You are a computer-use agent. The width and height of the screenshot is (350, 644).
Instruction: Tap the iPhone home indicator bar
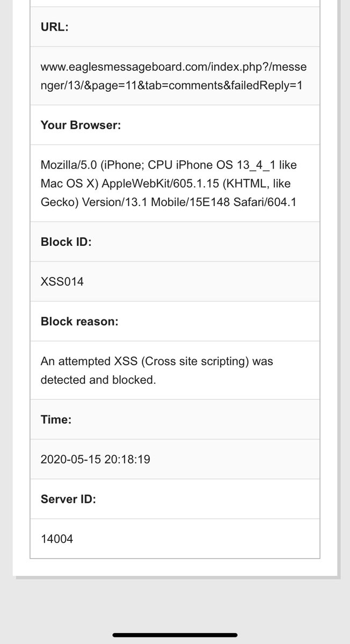point(175,635)
